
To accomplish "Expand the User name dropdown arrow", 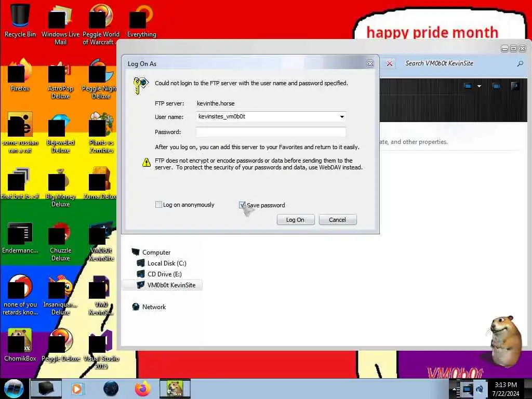I will point(342,117).
